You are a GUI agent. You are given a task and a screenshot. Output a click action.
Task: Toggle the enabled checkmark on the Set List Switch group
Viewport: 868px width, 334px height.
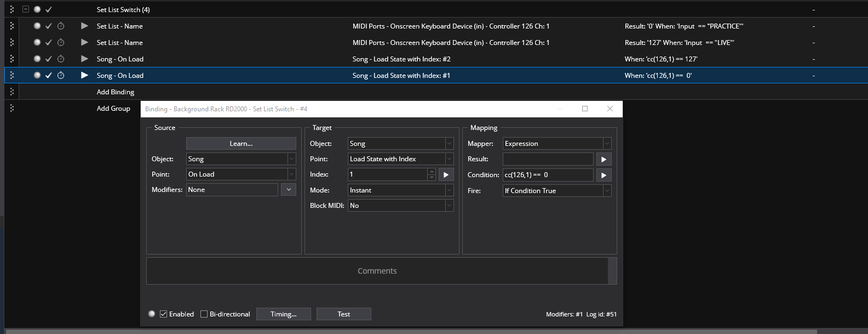[49, 9]
